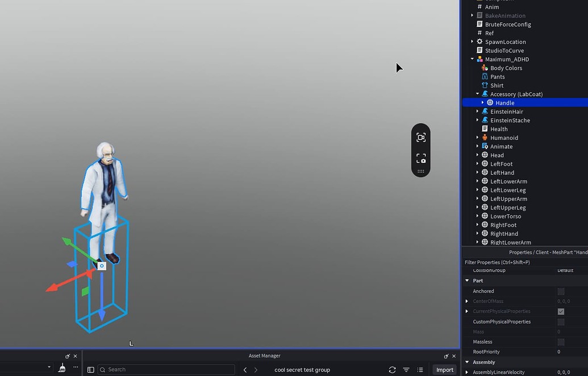Select the LowerTorso part
The image size is (588, 376).
point(506,216)
